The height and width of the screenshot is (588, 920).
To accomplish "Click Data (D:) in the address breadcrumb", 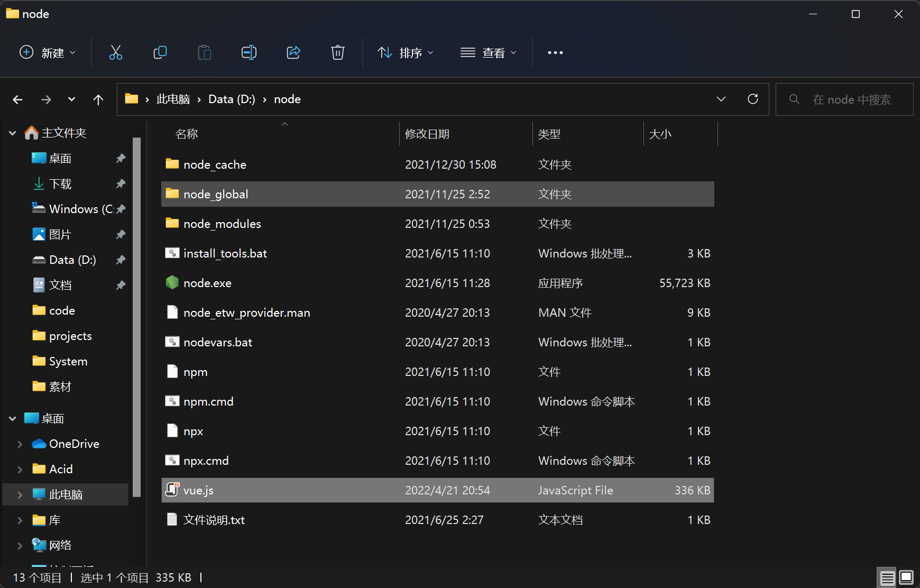I will pos(232,99).
